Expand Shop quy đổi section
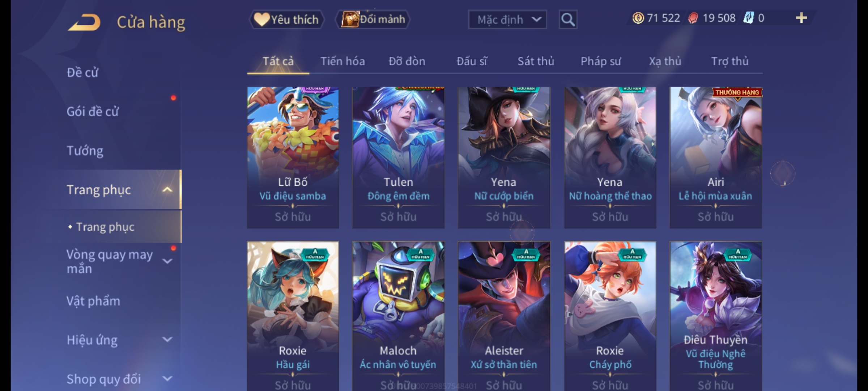The height and width of the screenshot is (391, 868). [167, 379]
